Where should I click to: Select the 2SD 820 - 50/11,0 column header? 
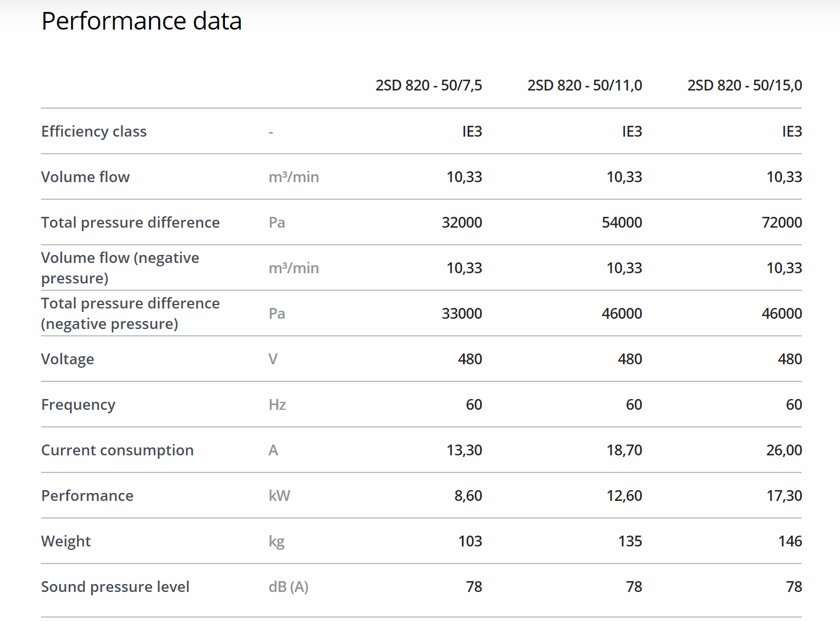(x=584, y=85)
